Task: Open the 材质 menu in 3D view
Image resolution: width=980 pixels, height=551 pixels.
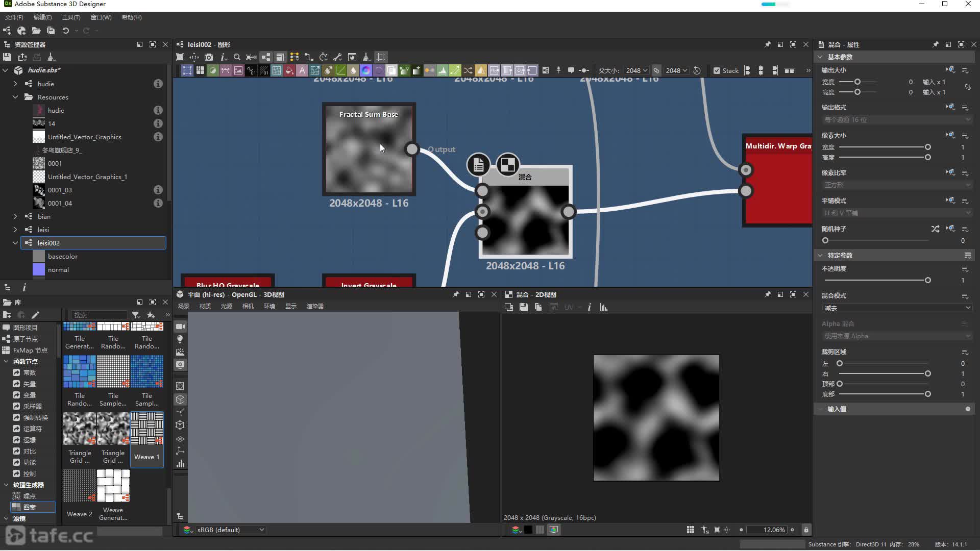Action: 205,306
